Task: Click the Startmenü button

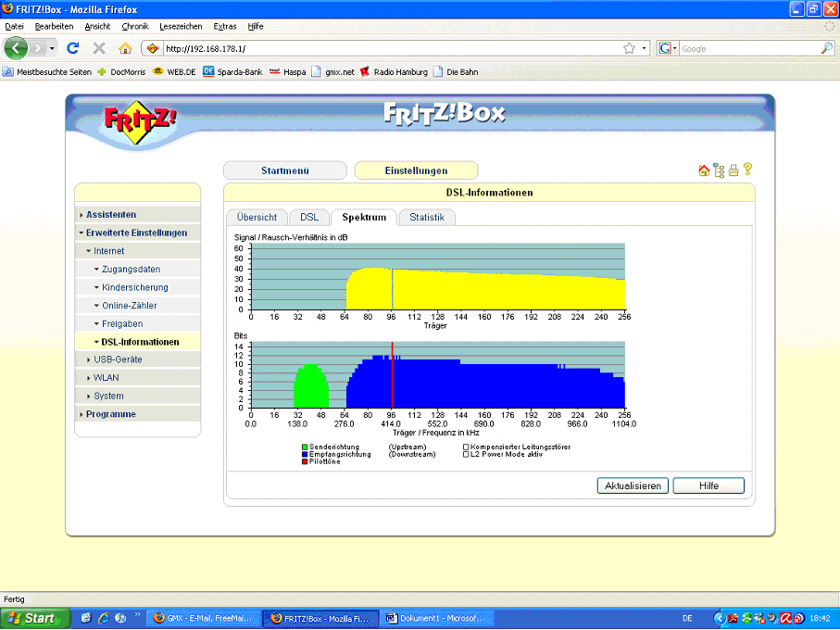Action: pyautogui.click(x=284, y=170)
